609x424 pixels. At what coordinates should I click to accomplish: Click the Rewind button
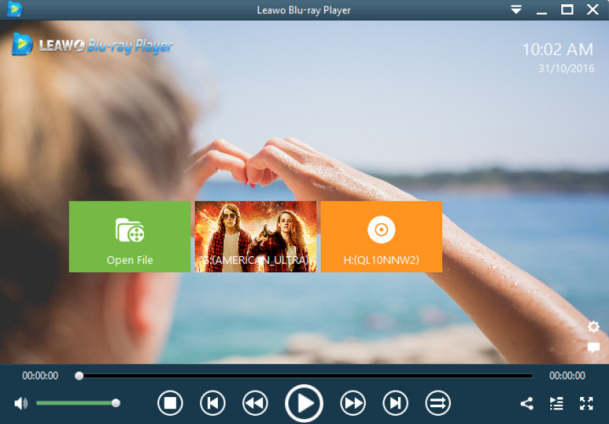255,403
